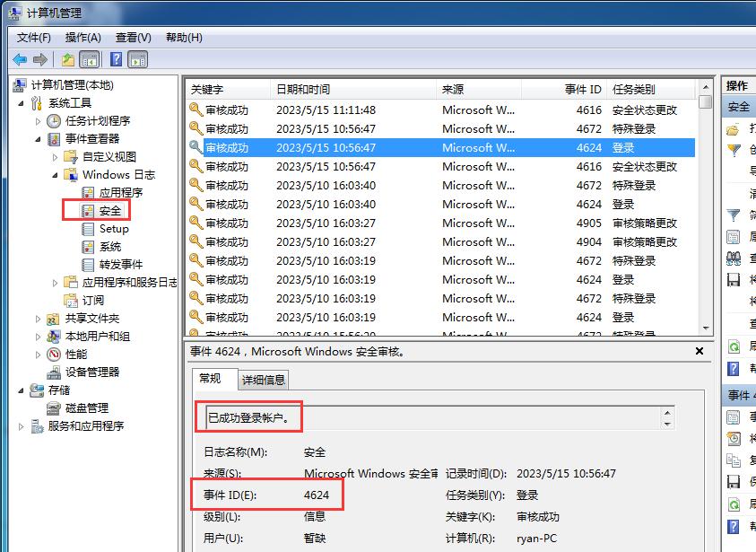756x552 pixels.
Task: Select the Setup log in the tree
Action: point(112,229)
